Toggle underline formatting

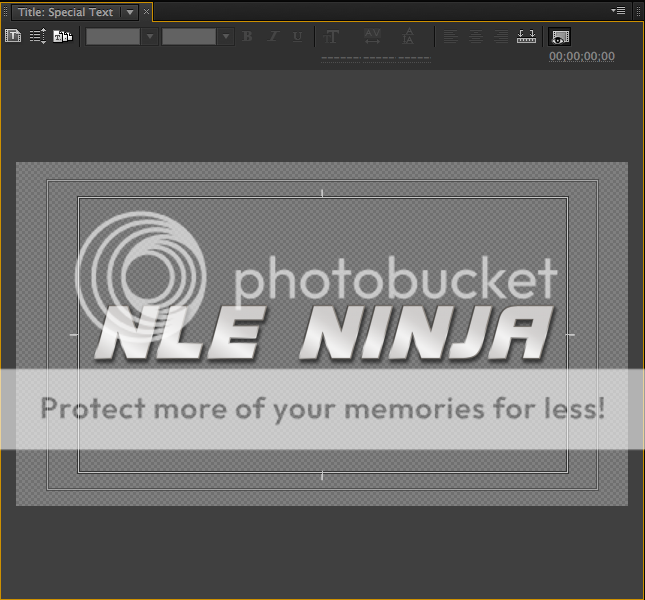click(297, 37)
